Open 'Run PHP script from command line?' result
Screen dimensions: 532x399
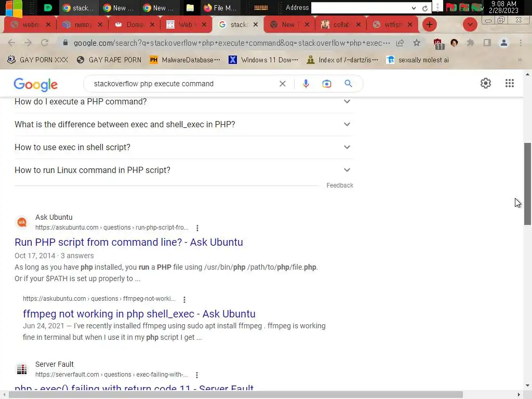129,242
